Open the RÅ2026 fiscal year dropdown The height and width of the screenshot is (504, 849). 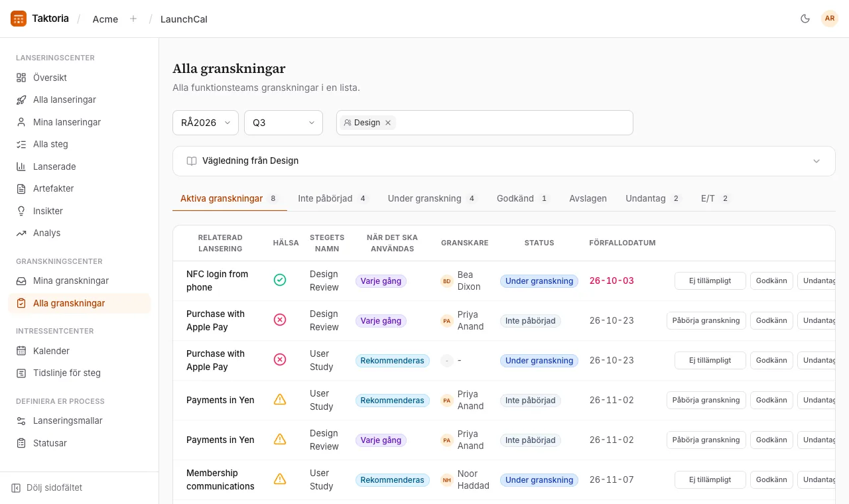pos(206,123)
